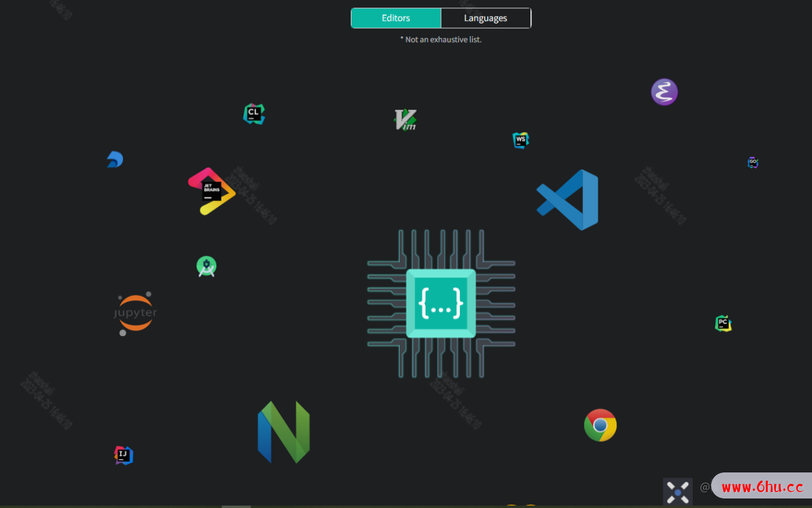Click the WebStorm WS icon
Image resolution: width=812 pixels, height=508 pixels.
point(520,140)
